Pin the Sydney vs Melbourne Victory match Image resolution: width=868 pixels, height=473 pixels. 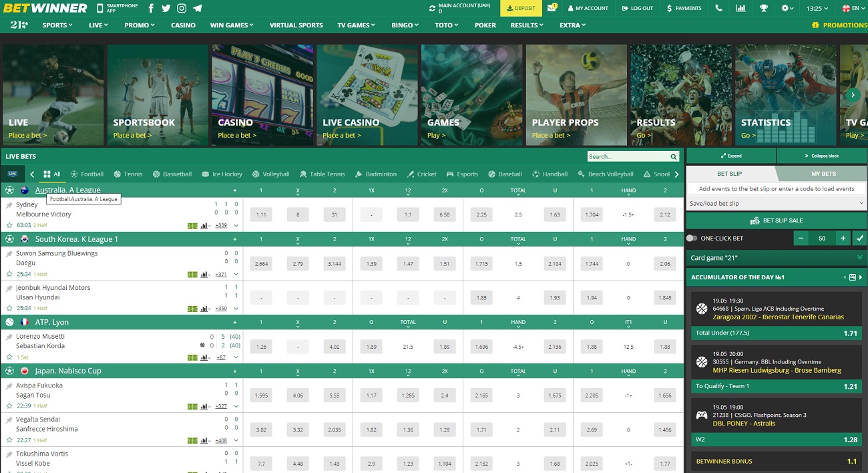[9, 205]
